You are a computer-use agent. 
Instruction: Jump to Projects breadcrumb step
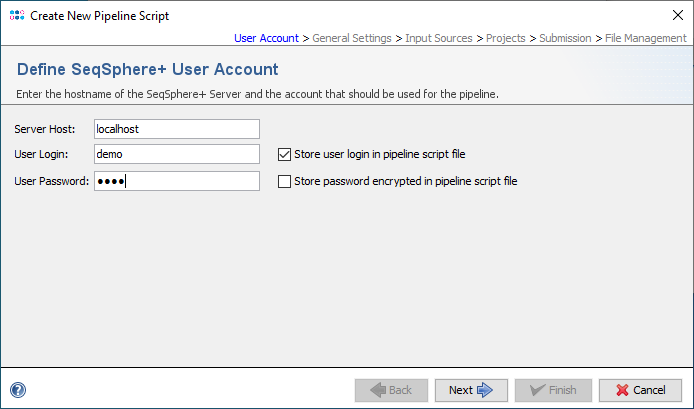pyautogui.click(x=506, y=38)
